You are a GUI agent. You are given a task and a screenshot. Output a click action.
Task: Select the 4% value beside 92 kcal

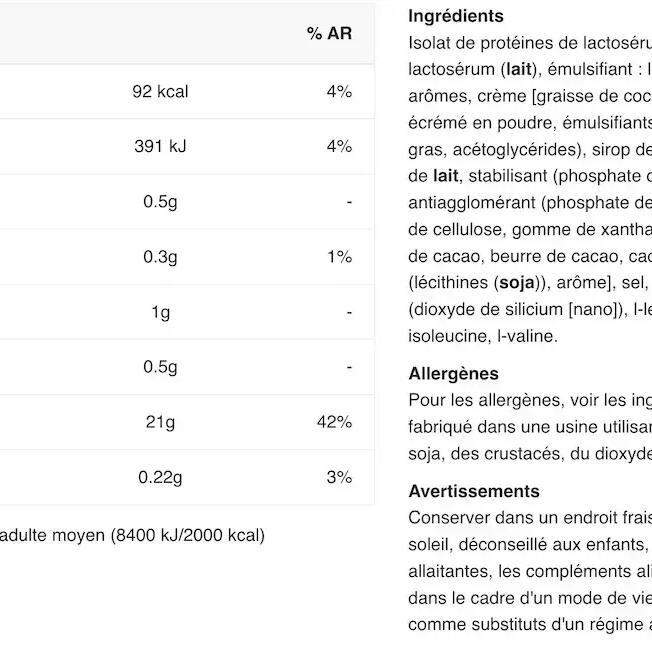click(339, 92)
